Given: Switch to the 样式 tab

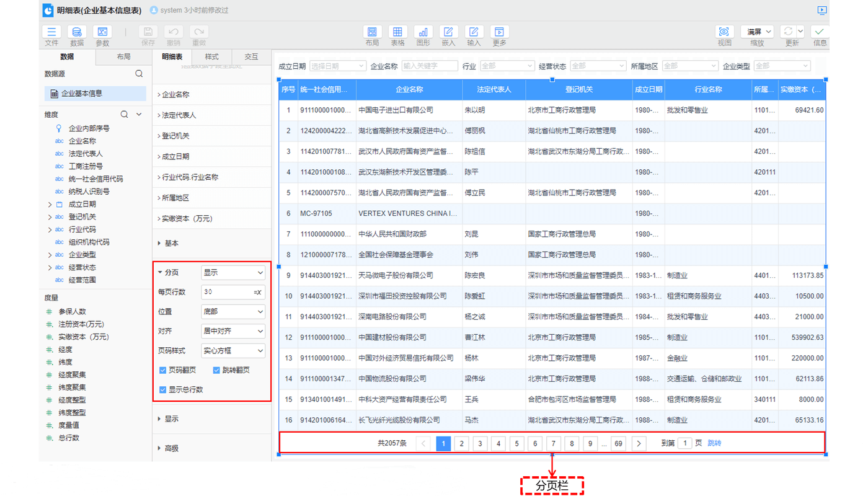Looking at the screenshot, I should coord(211,56).
